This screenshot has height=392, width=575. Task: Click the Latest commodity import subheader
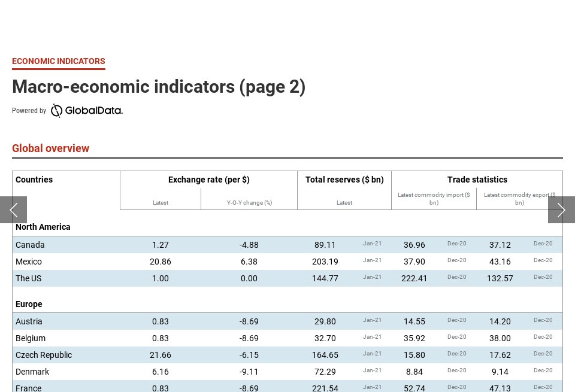434,199
